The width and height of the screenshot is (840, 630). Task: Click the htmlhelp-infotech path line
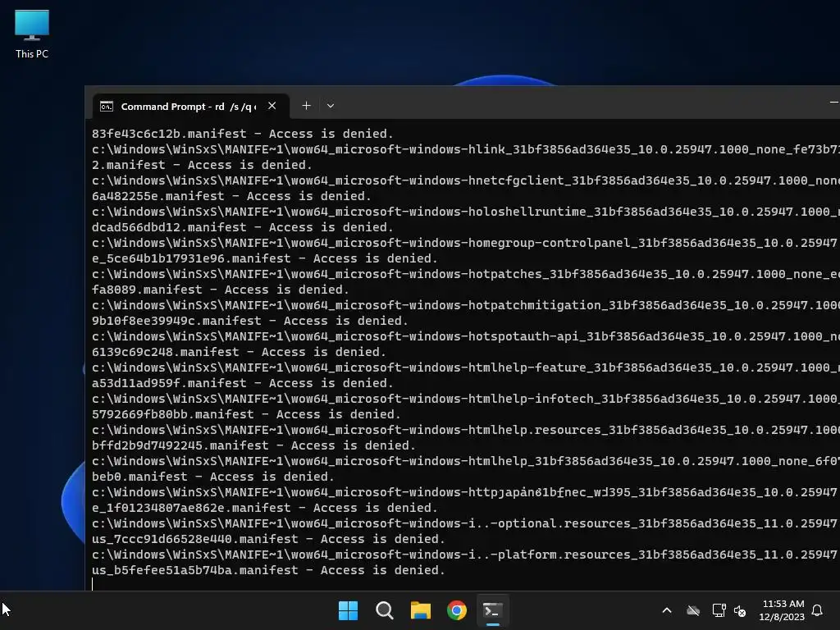466,399
